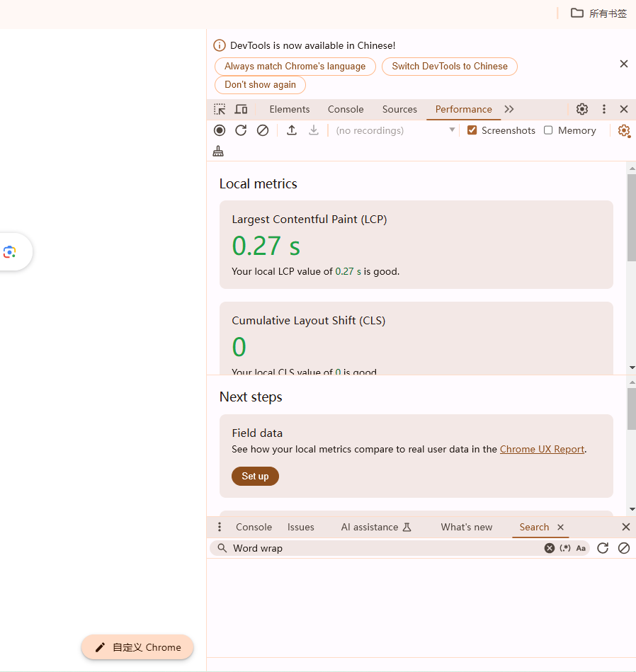Viewport: 636px width, 672px height.
Task: Open the capture settings gear icon
Action: (x=624, y=131)
